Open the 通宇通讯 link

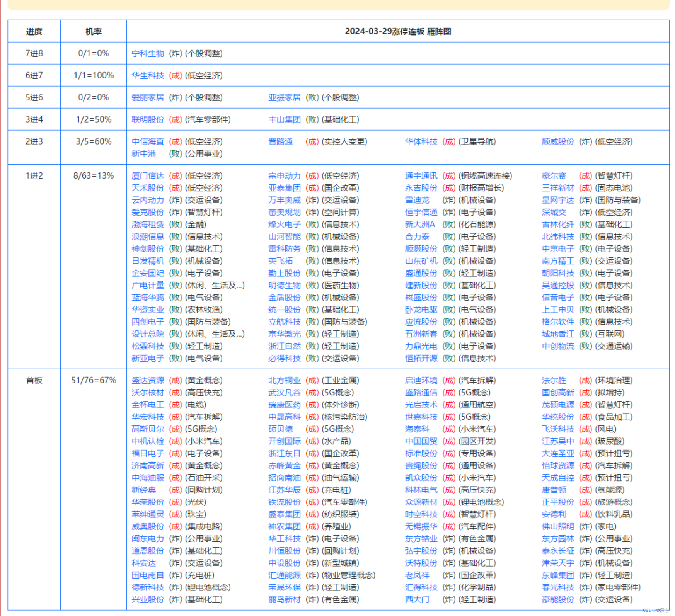click(x=421, y=176)
